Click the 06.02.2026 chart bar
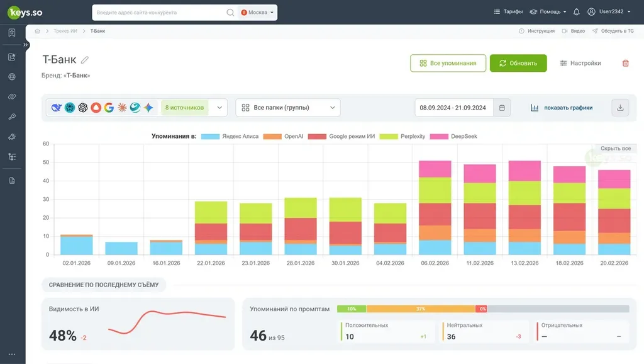 pyautogui.click(x=435, y=208)
